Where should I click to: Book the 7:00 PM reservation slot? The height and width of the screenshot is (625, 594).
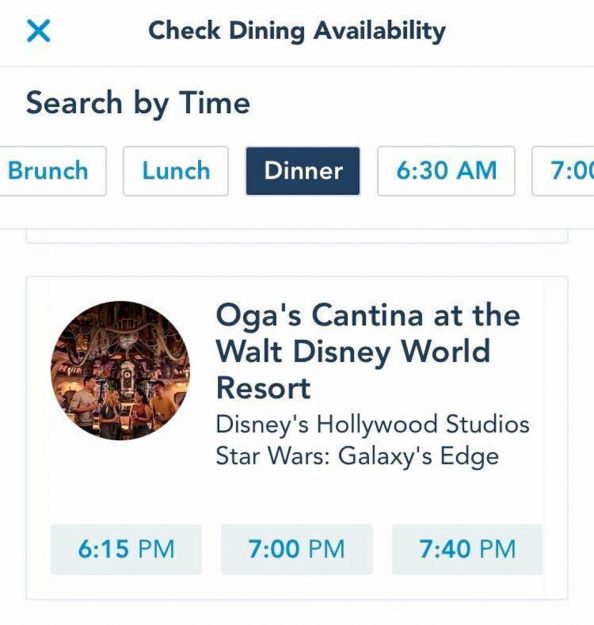(297, 549)
